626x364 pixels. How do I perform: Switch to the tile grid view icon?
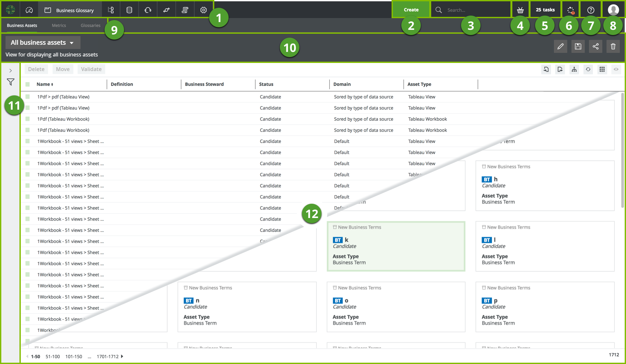602,69
